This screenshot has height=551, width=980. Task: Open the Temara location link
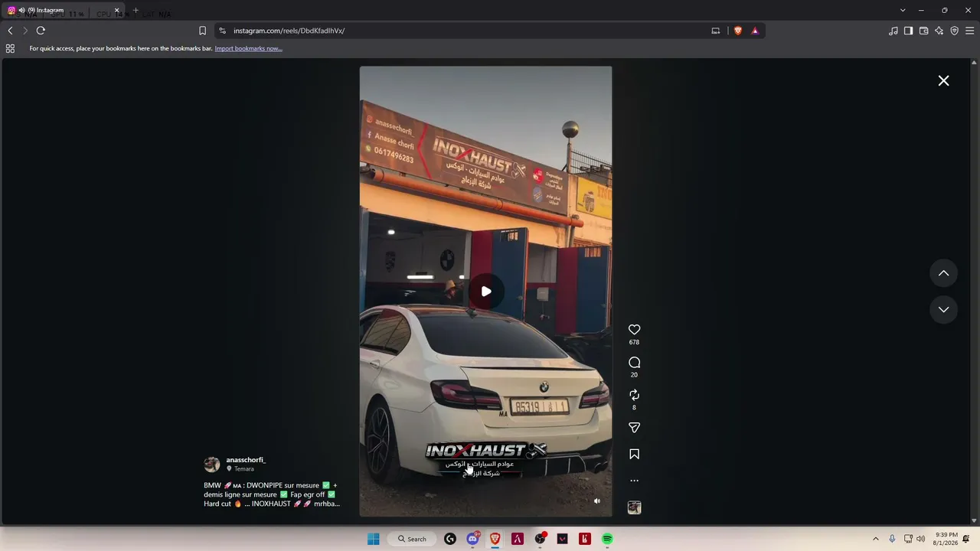[243, 469]
